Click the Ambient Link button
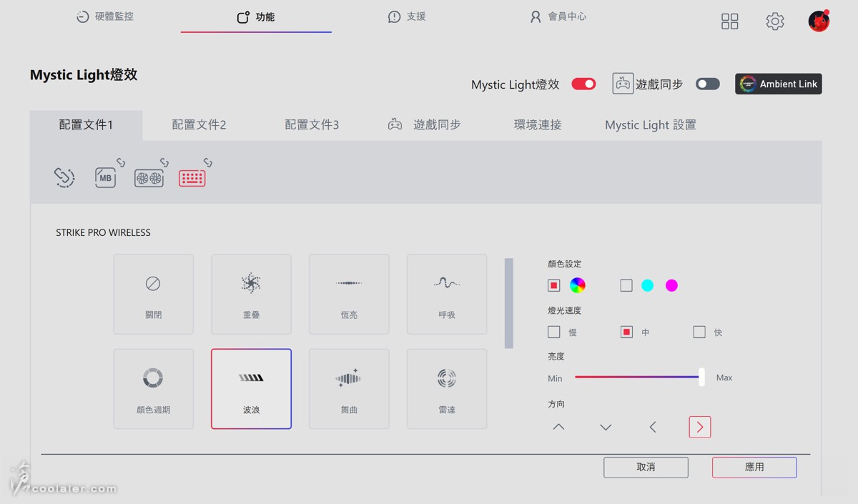The image size is (858, 504). pos(779,84)
